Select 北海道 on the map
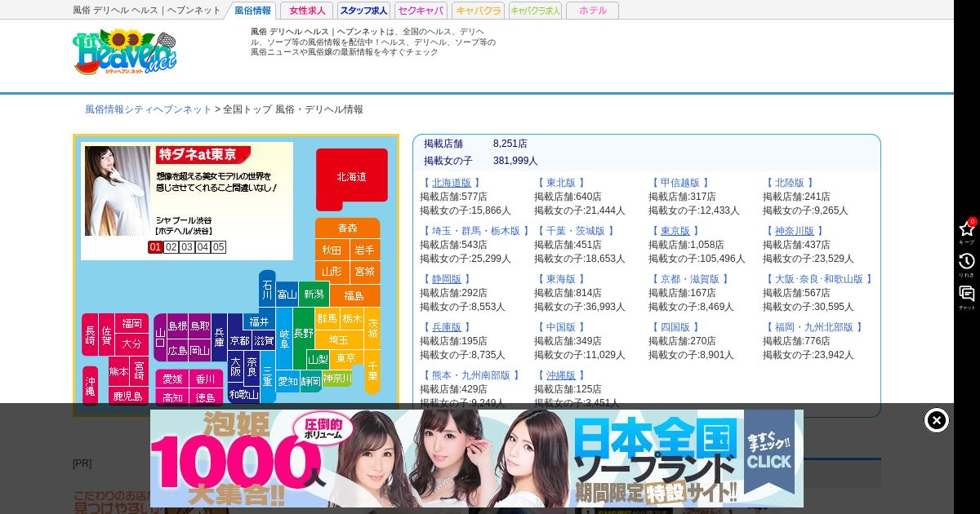The width and height of the screenshot is (980, 514). [x=352, y=177]
